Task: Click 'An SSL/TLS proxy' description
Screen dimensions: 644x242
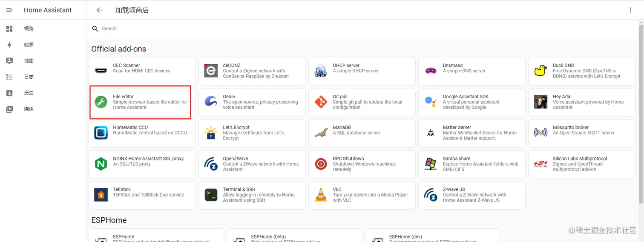Action: click(132, 164)
